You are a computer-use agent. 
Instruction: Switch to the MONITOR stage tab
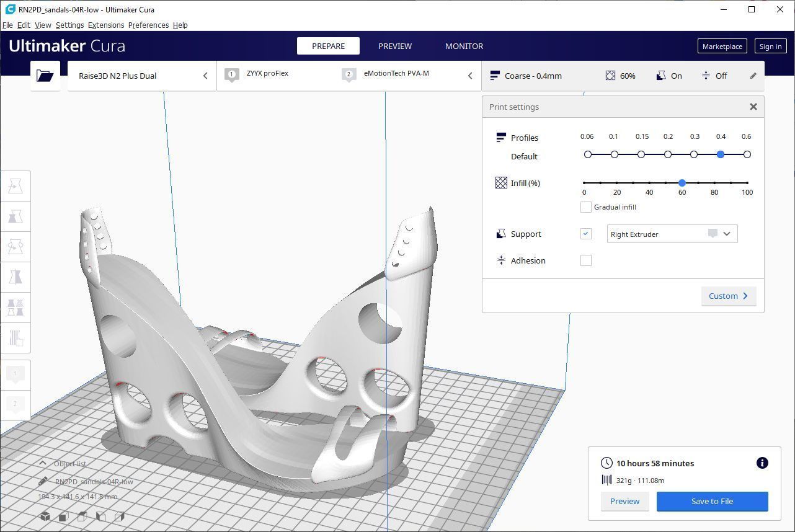click(x=464, y=46)
